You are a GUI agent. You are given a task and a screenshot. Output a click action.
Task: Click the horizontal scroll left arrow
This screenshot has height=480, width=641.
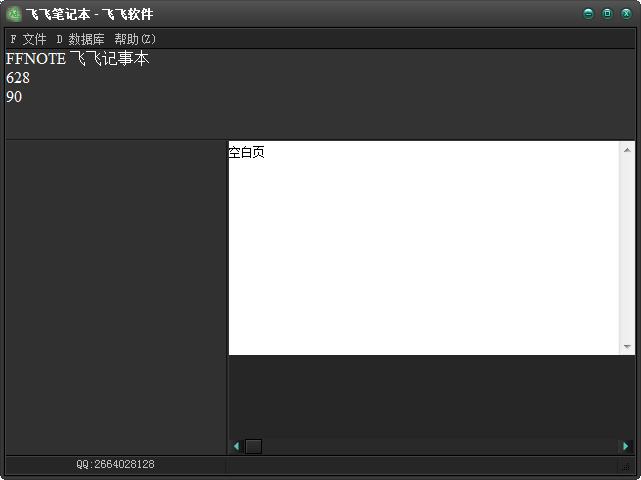pyautogui.click(x=236, y=446)
